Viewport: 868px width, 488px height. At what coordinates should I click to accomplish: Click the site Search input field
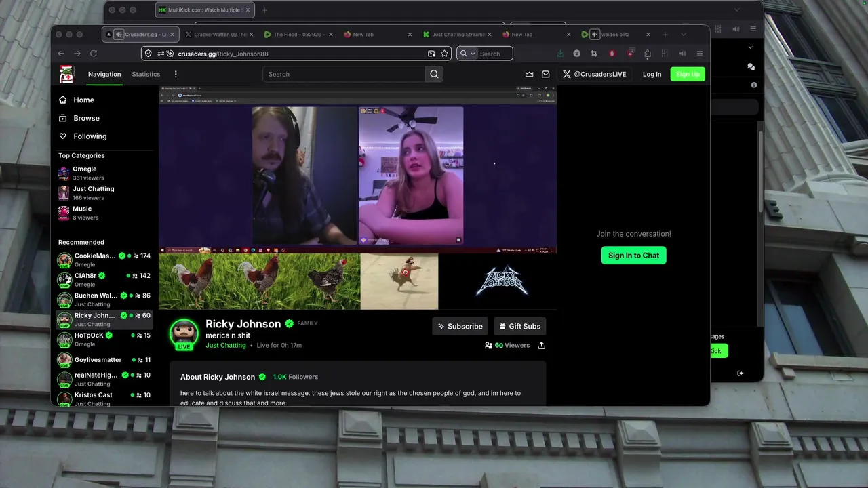344,74
